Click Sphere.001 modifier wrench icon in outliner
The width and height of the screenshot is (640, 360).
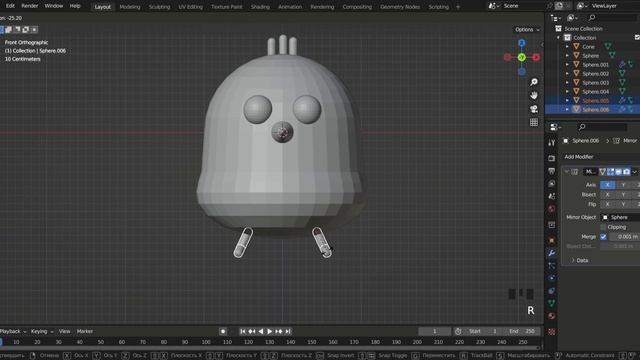pyautogui.click(x=622, y=64)
